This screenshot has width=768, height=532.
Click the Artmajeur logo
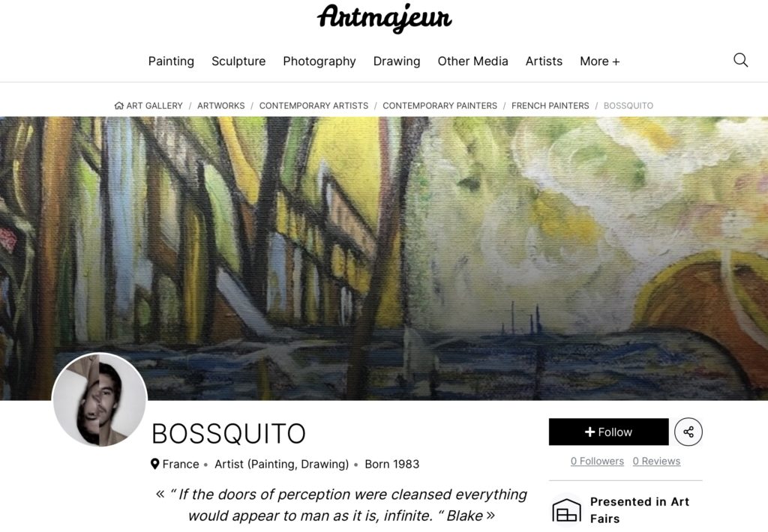coord(385,18)
